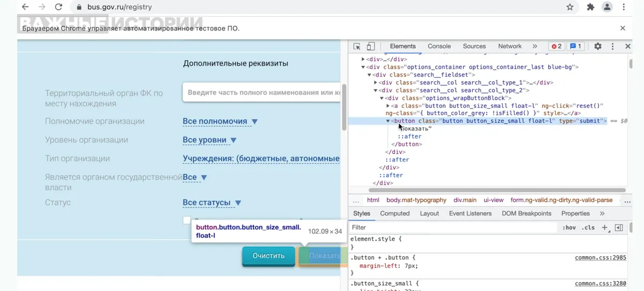Click the blue messages counter badge
Screen dimensions: 644x291
point(575,46)
